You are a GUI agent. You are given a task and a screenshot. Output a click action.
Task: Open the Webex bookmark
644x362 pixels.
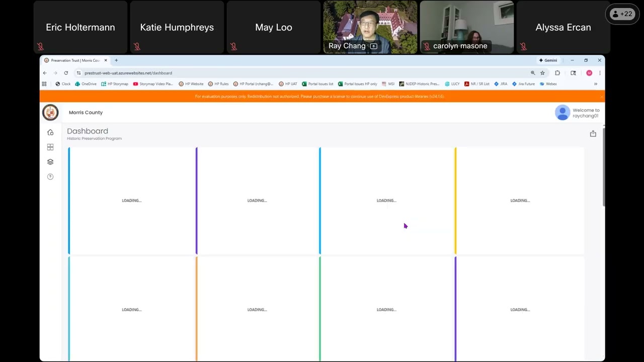tap(548, 84)
